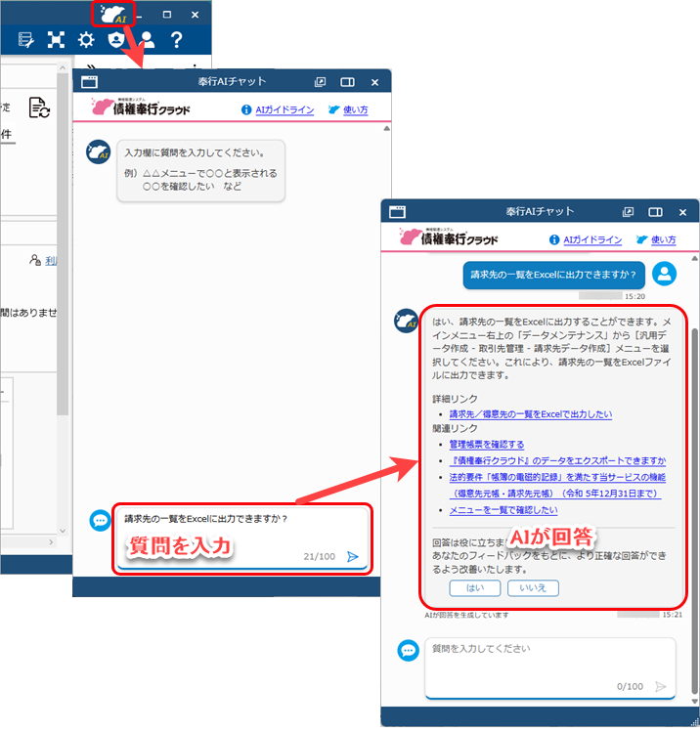The image size is (700, 732).
Task: Open AIガイドライン link in right chat
Action: (592, 239)
